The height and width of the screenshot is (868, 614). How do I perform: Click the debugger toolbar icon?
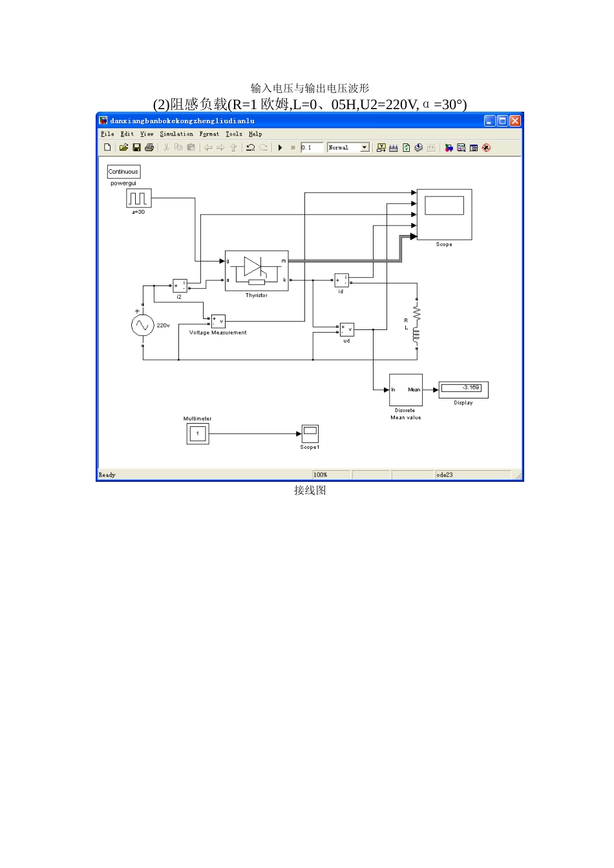[x=487, y=148]
